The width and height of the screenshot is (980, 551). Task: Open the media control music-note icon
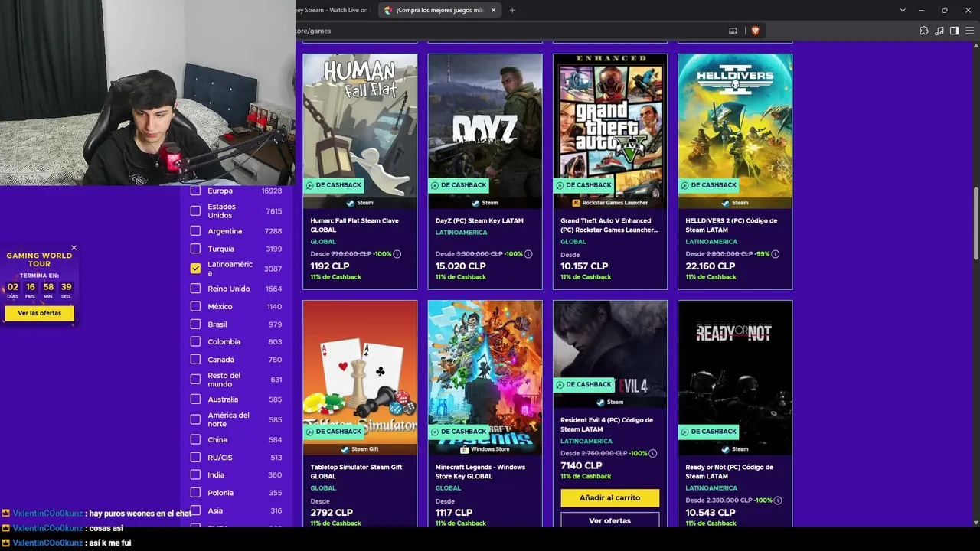(x=939, y=31)
